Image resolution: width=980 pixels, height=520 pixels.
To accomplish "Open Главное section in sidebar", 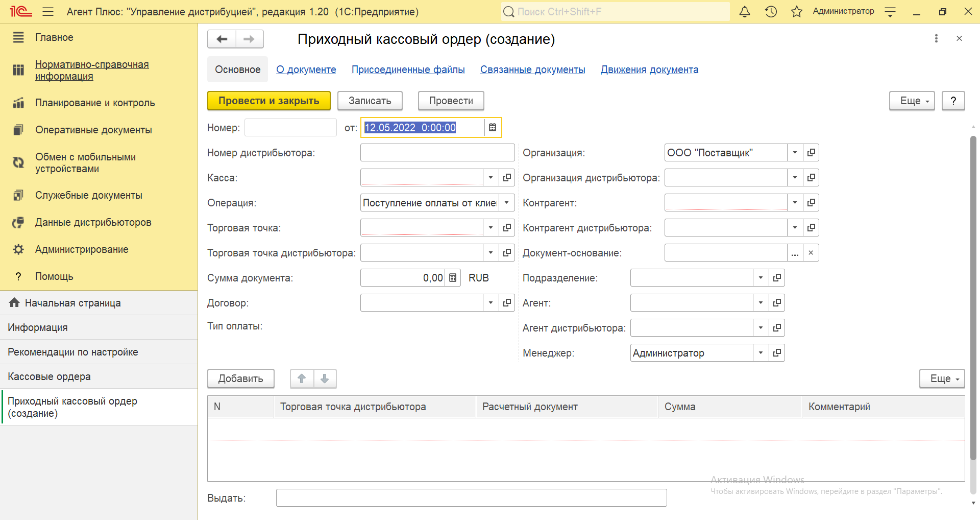I will pos(54,37).
